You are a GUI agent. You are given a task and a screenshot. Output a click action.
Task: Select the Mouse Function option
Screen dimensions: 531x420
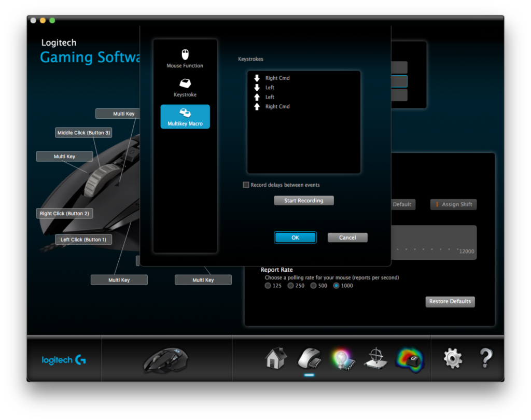(x=185, y=59)
